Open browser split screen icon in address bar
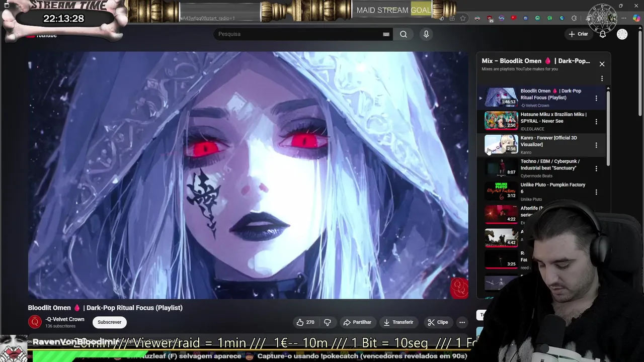 point(452,18)
